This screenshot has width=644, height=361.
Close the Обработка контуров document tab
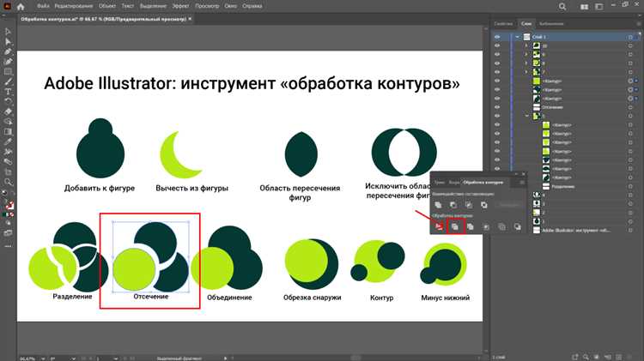pyautogui.click(x=190, y=19)
